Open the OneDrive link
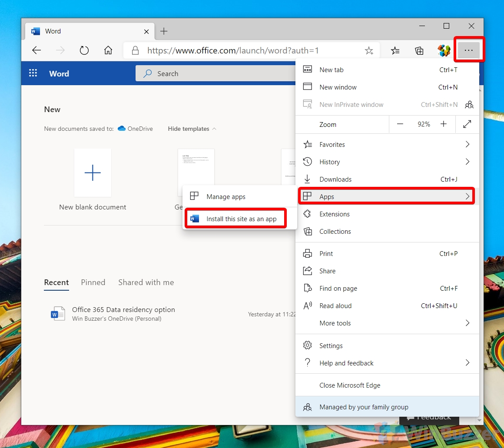The width and height of the screenshot is (504, 448). pos(139,129)
